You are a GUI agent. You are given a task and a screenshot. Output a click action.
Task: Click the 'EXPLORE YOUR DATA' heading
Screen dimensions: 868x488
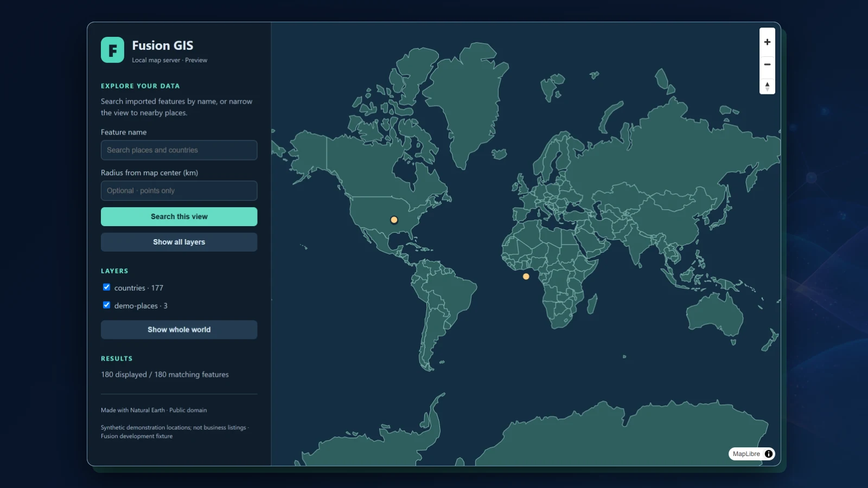pos(140,86)
